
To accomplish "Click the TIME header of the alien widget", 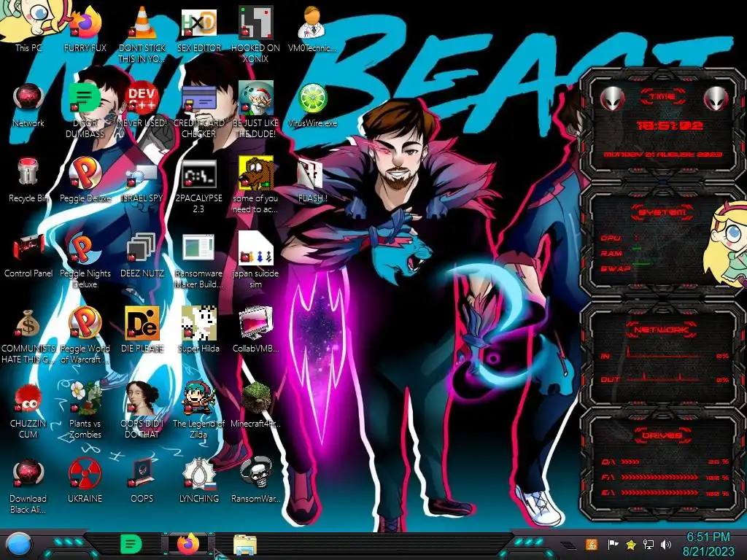I will point(662,97).
